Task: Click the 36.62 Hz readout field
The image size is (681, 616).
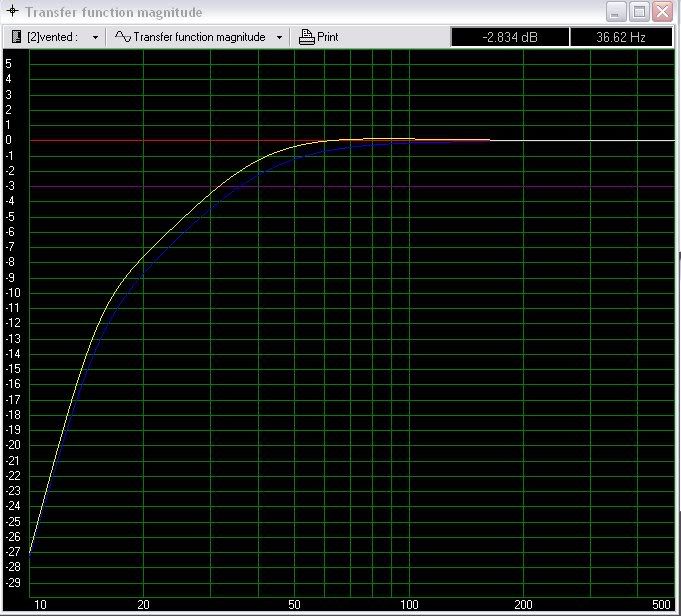Action: point(621,37)
